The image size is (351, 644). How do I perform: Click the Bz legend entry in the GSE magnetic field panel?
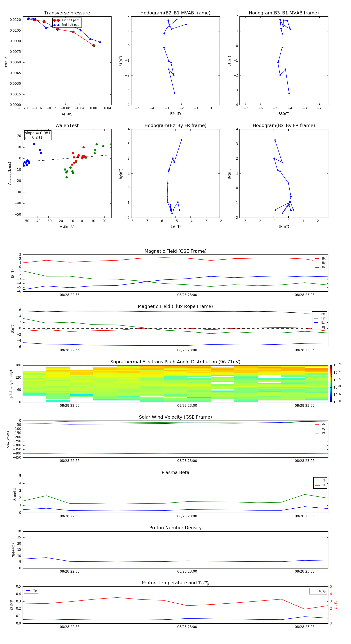pyautogui.click(x=320, y=267)
